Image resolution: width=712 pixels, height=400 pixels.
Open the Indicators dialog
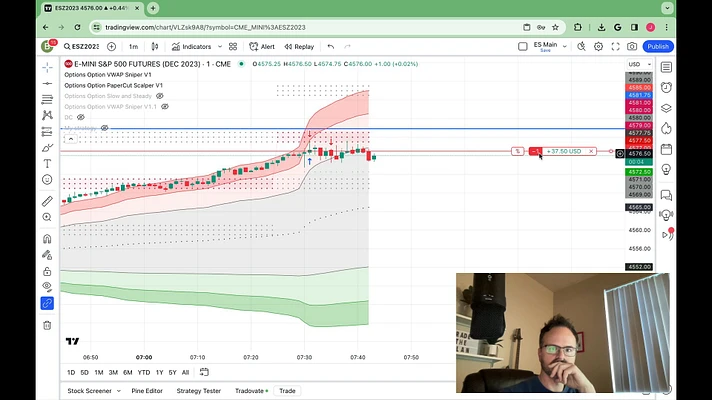[191, 47]
